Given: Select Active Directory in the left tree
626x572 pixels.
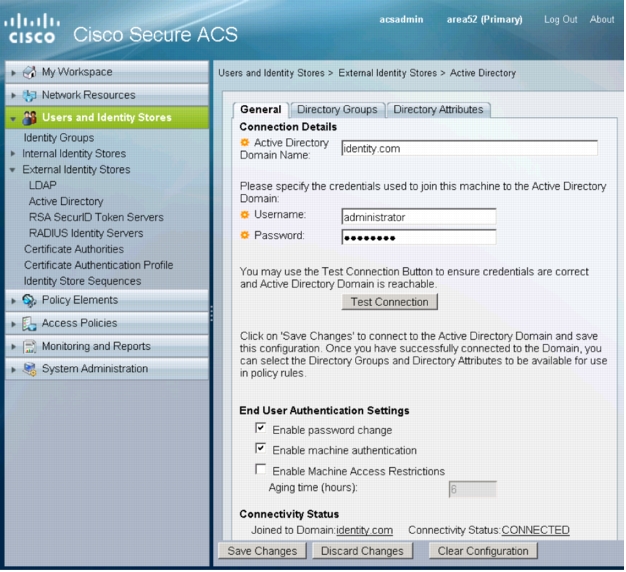Looking at the screenshot, I should pos(66,202).
